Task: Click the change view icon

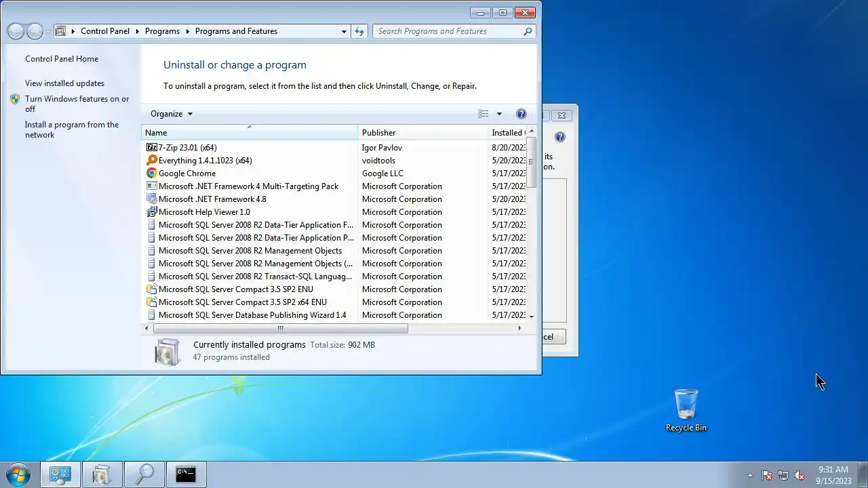Action: point(484,114)
